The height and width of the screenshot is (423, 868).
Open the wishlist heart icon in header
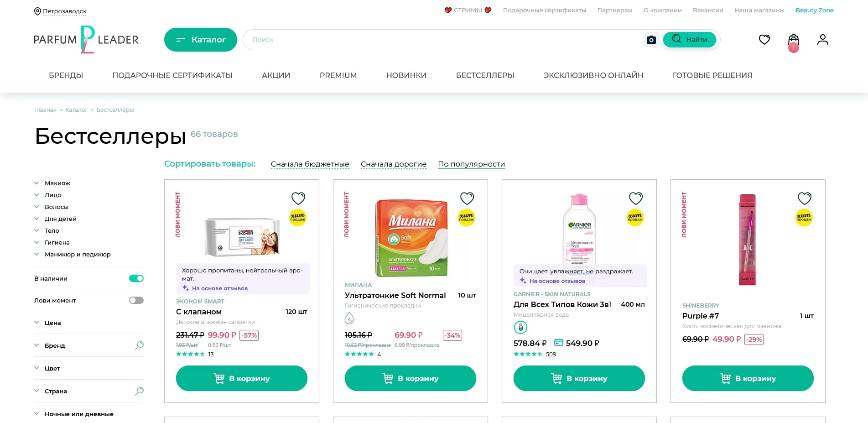[764, 40]
